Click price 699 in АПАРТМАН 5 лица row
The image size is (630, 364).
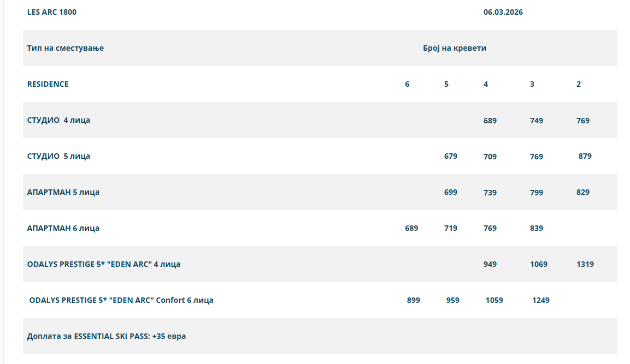click(x=450, y=192)
